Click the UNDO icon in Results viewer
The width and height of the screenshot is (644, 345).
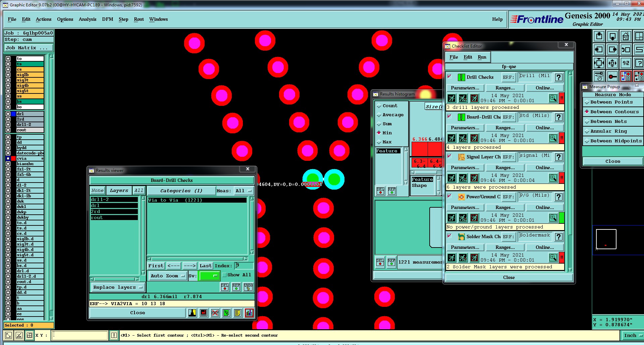point(248,287)
